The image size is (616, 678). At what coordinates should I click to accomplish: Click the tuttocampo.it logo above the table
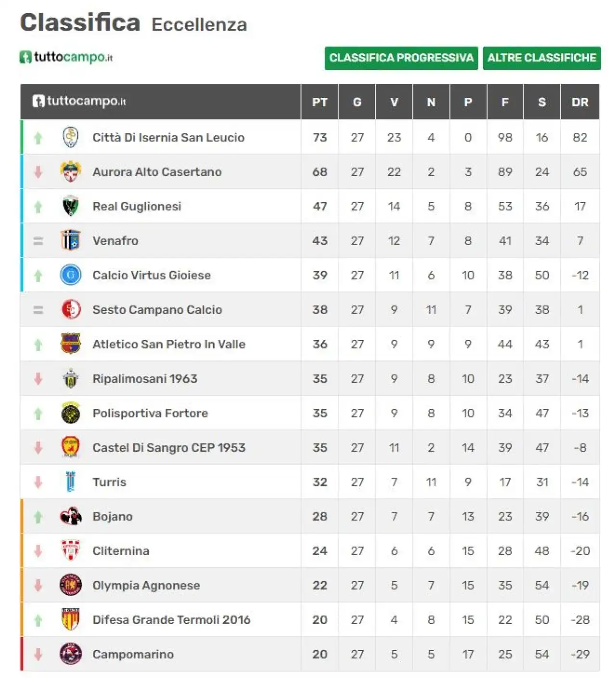pos(66,57)
